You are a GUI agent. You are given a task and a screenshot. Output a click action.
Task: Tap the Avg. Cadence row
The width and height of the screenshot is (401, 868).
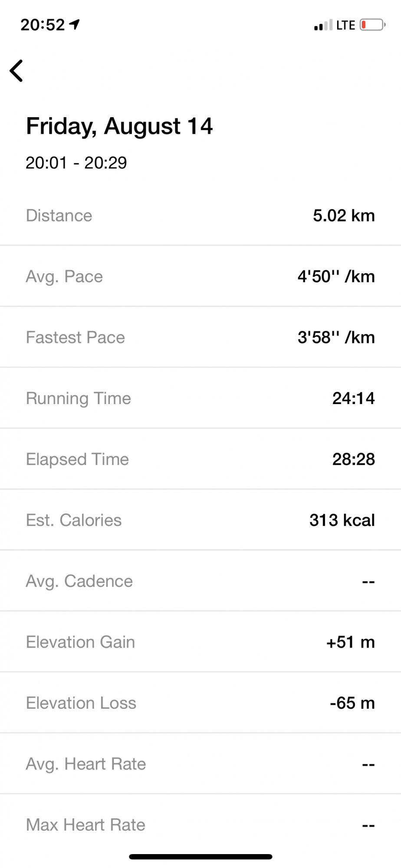pos(200,581)
